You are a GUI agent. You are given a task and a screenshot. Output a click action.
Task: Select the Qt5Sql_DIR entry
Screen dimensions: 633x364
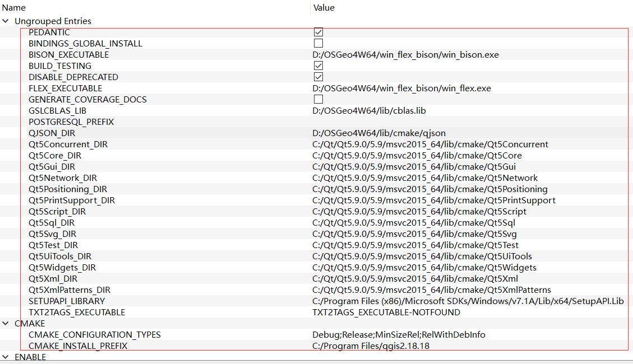tap(51, 222)
